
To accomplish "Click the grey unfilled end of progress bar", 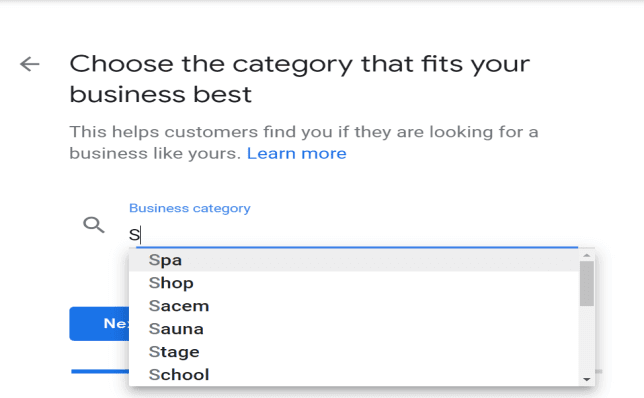I will click(599, 371).
